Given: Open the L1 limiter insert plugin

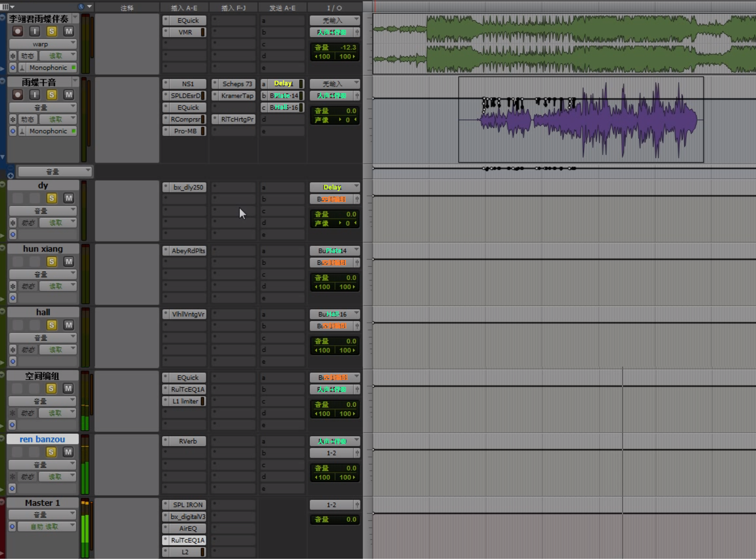Looking at the screenshot, I should tap(185, 401).
